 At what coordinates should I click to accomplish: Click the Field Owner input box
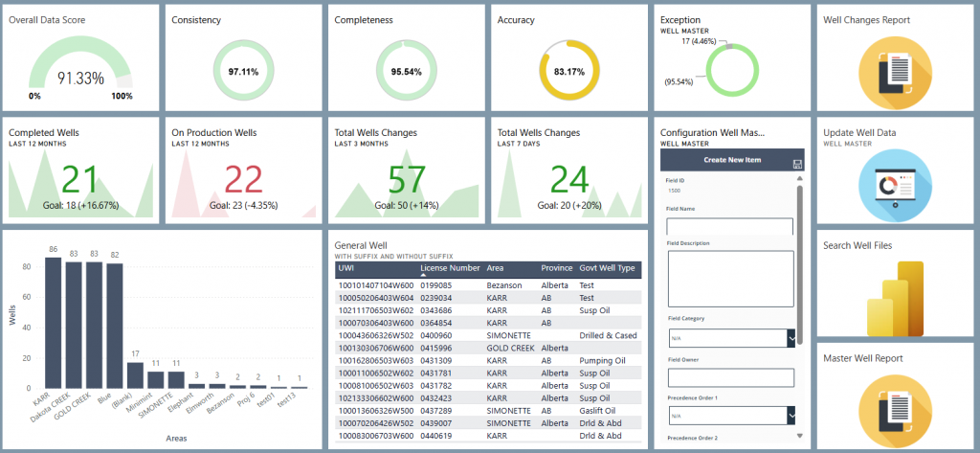[x=730, y=377]
